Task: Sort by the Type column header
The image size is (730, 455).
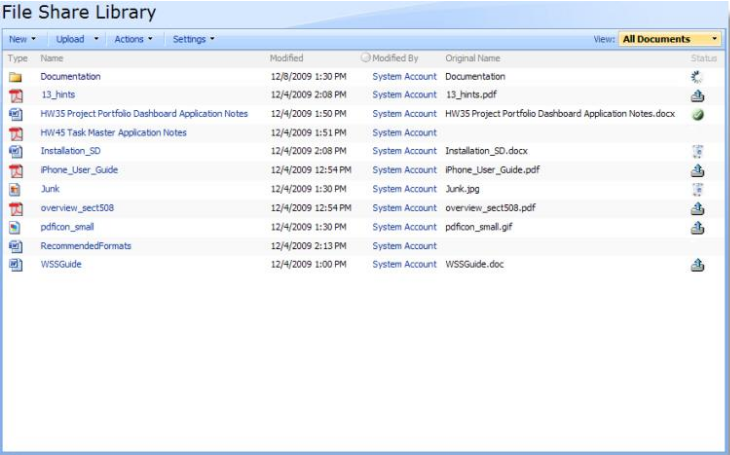Action: [x=18, y=58]
